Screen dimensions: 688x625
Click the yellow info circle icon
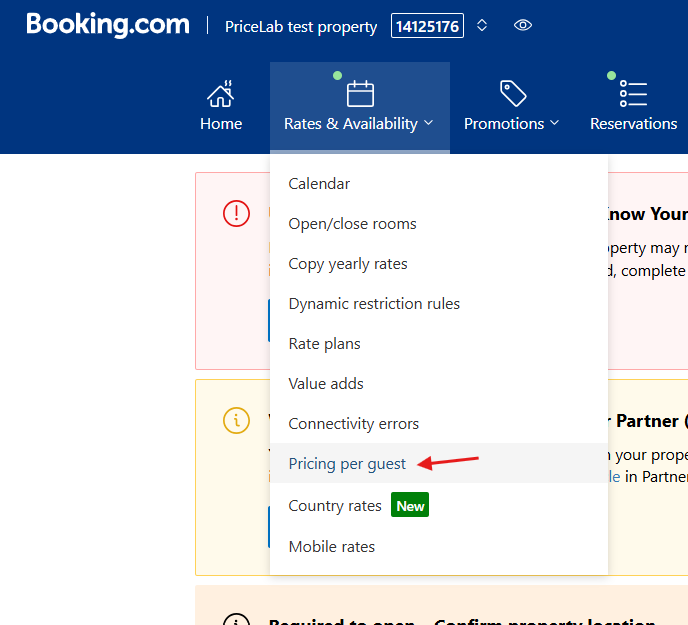click(x=236, y=420)
